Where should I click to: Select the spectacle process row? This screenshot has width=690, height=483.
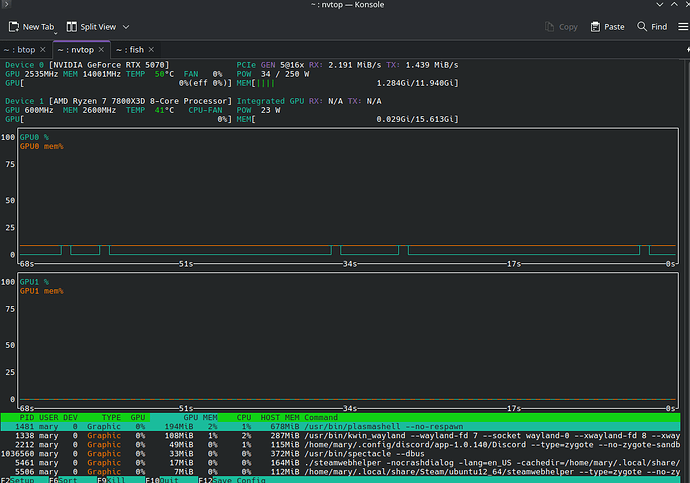coord(340,454)
